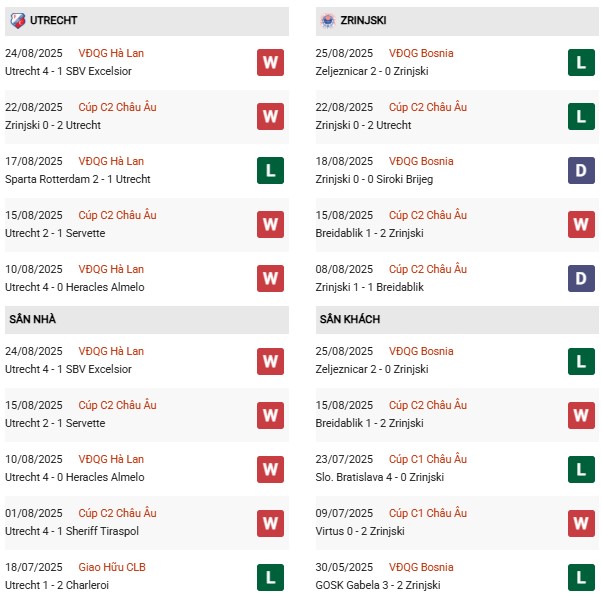Open match GOSK Gabela 3 - 2 Zrinjski
601x604 pixels.
378,585
